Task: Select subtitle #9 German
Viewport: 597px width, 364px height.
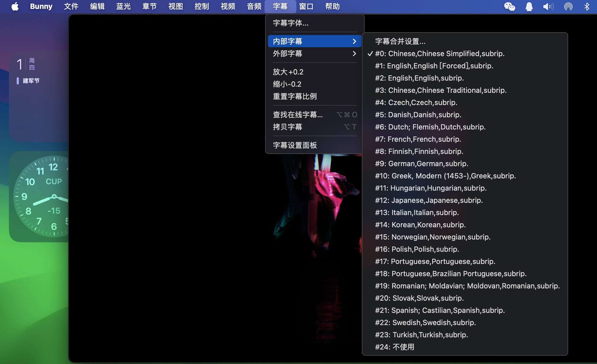Action: click(465, 163)
